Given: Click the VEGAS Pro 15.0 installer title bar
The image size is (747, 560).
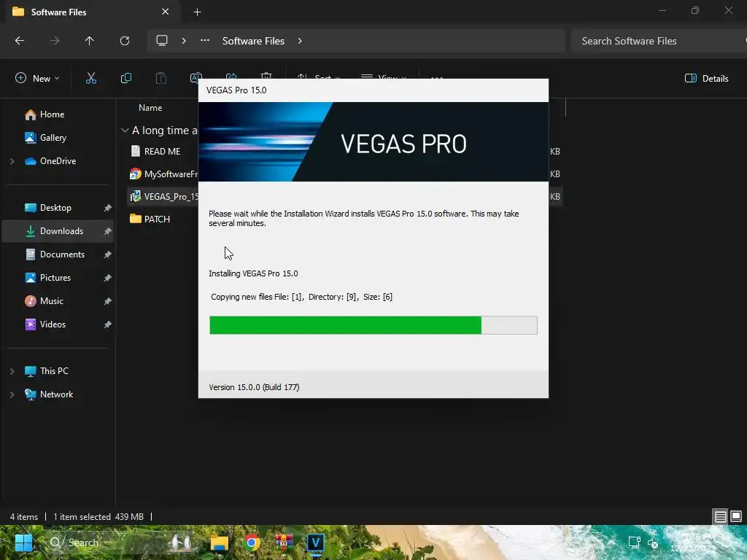Looking at the screenshot, I should [x=373, y=90].
